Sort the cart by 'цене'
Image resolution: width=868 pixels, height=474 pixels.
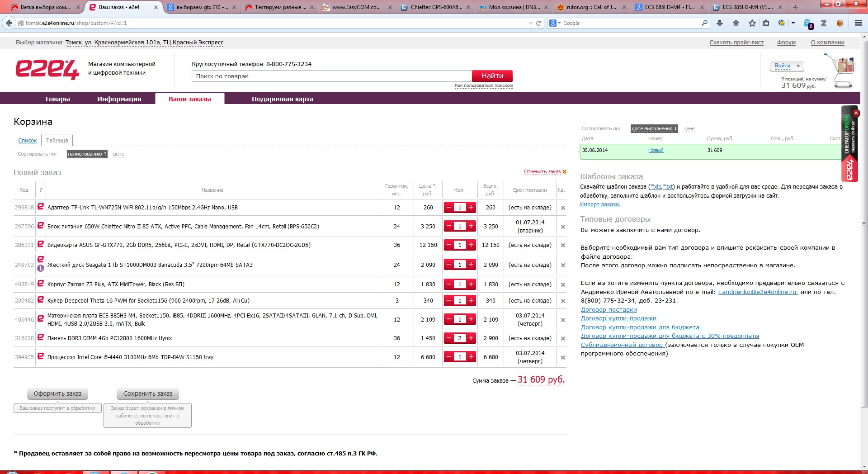point(118,154)
